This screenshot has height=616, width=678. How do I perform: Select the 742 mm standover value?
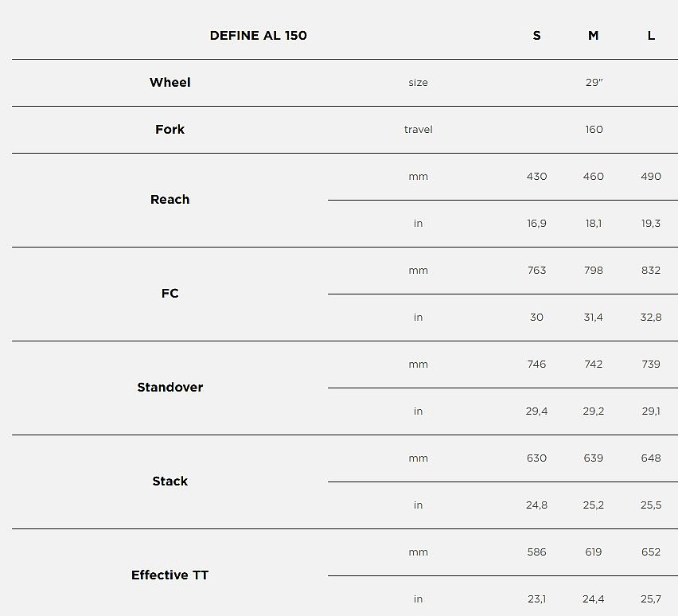593,364
